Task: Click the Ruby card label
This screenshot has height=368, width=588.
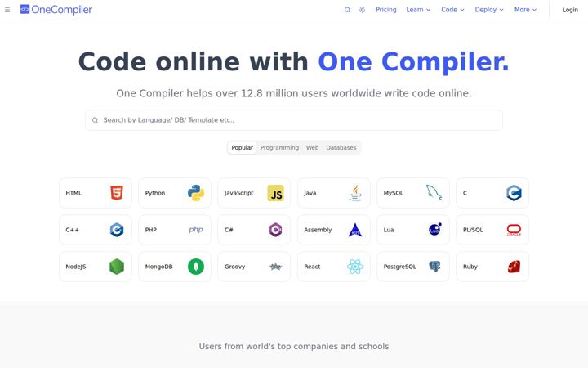Action: coord(470,267)
